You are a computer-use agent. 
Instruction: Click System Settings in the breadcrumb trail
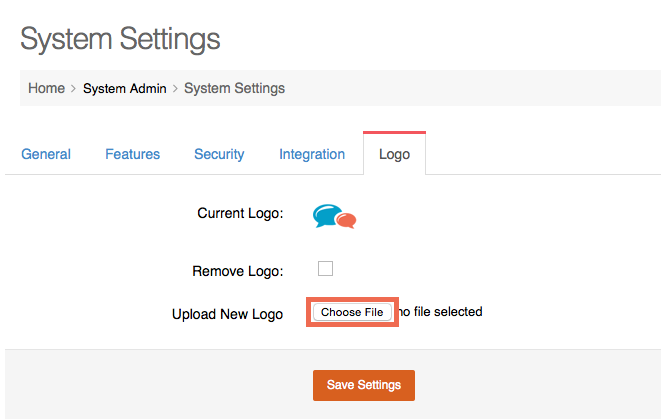[234, 88]
